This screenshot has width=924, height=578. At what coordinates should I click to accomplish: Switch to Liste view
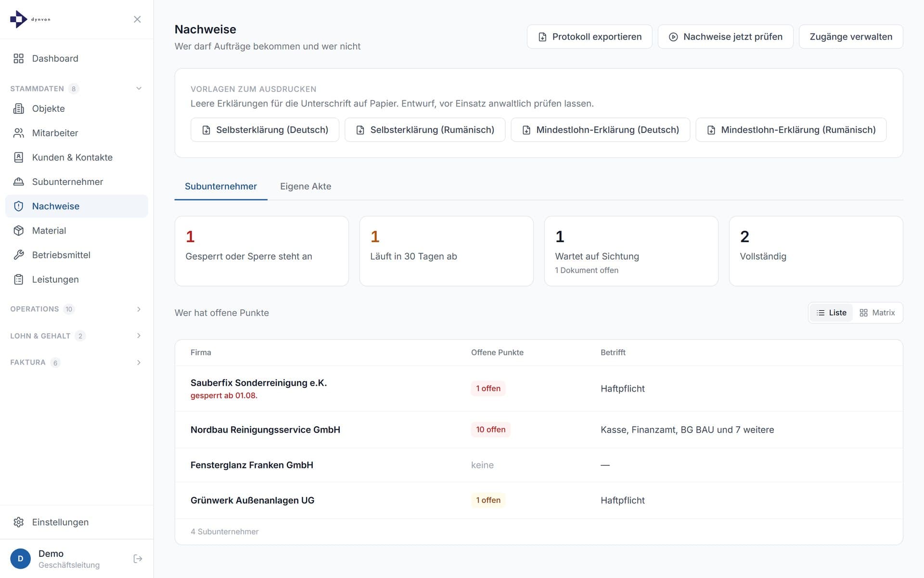(x=831, y=313)
